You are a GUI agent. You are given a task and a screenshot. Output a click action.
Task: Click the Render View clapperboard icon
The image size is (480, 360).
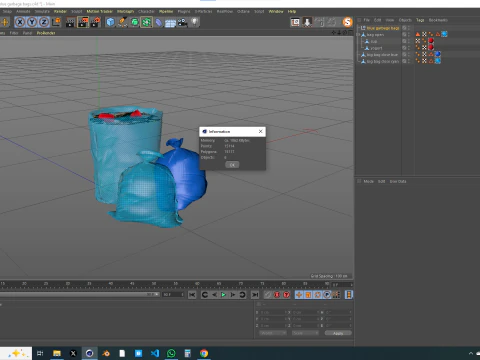tap(71, 22)
